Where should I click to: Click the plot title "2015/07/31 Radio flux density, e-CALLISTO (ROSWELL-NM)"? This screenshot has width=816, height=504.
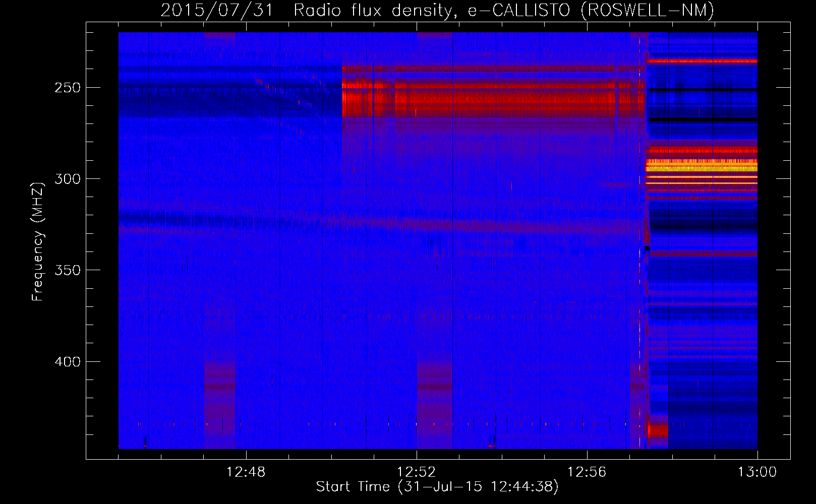click(437, 11)
